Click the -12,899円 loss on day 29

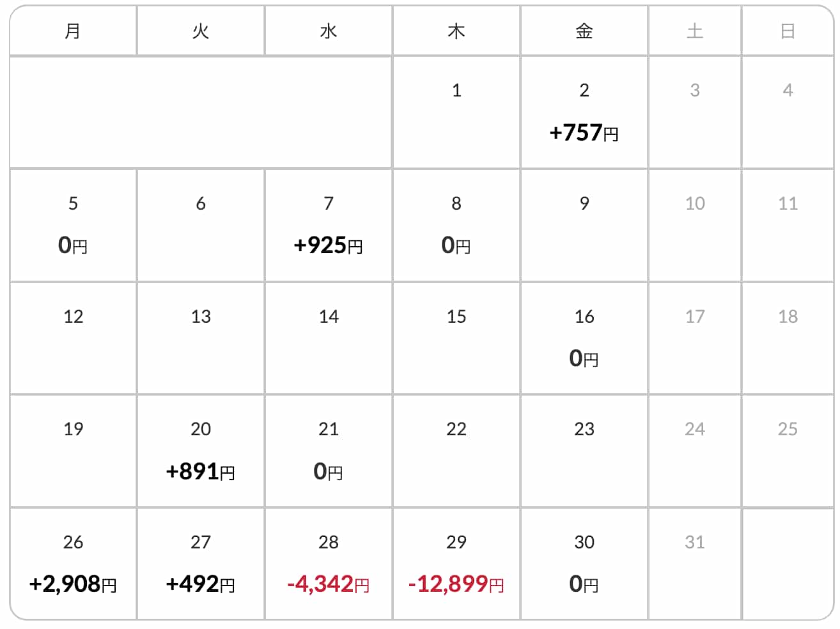(x=456, y=583)
